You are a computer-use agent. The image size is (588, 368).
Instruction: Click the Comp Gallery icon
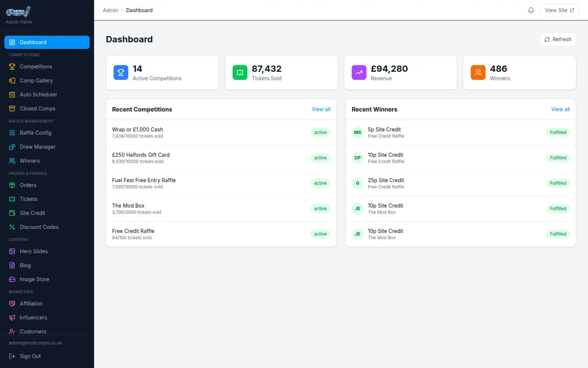tap(12, 81)
